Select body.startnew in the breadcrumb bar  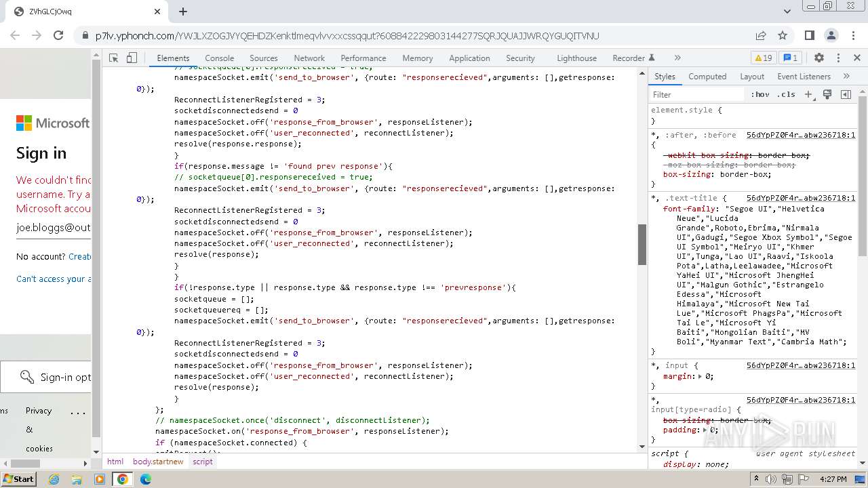pos(158,462)
